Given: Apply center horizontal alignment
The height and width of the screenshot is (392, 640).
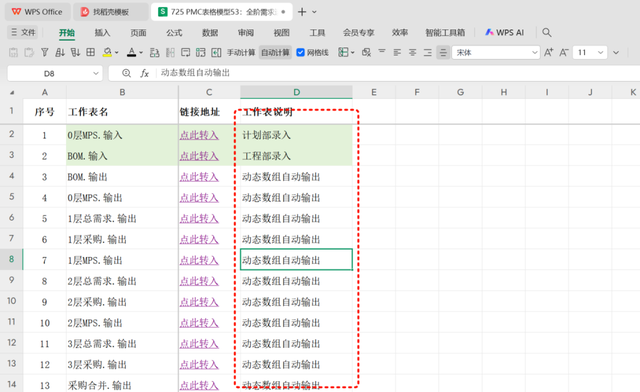Looking at the screenshot, I should pyautogui.click(x=412, y=52).
